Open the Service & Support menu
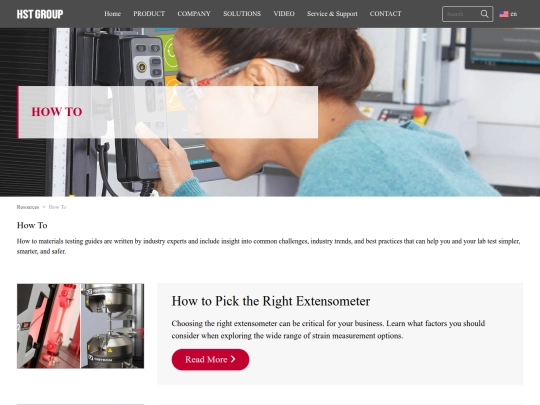This screenshot has height=405, width=540. tap(332, 14)
